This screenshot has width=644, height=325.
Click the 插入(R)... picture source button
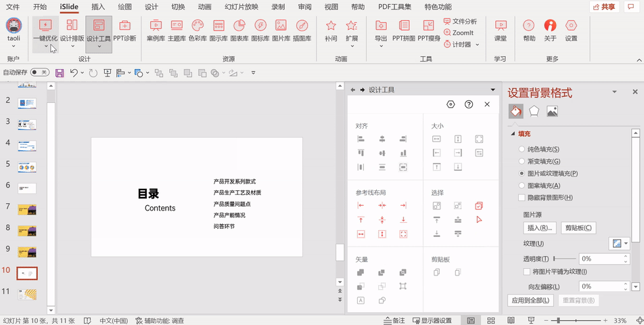(x=540, y=227)
